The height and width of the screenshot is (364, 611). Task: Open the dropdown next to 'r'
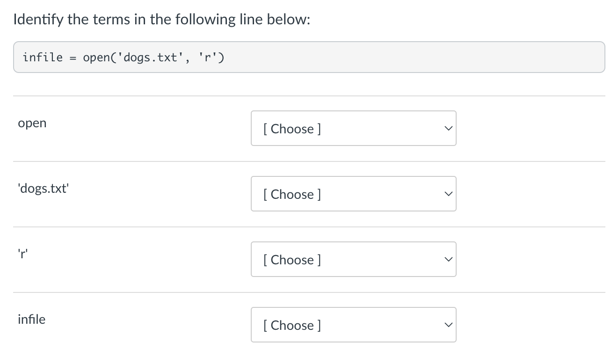point(353,259)
